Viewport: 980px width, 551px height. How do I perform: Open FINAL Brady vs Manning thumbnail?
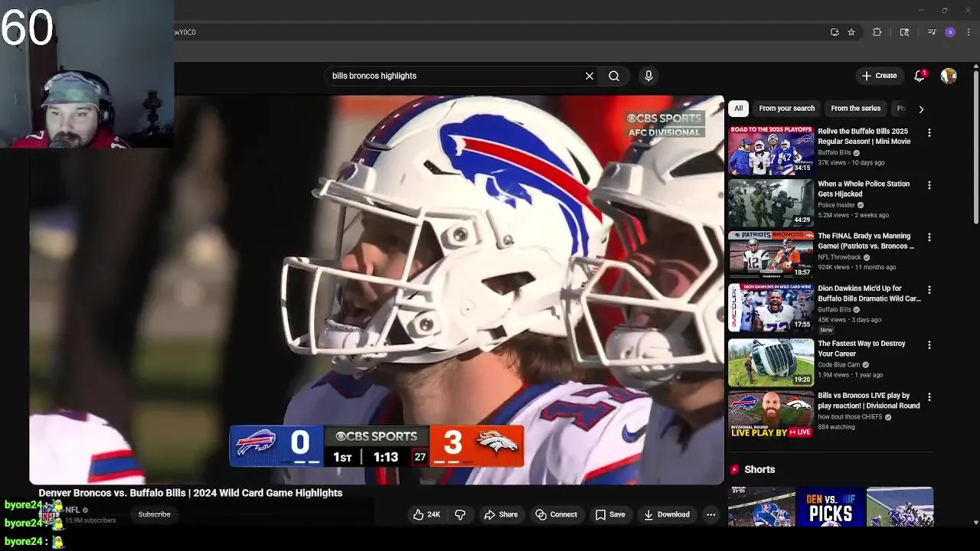pyautogui.click(x=771, y=256)
